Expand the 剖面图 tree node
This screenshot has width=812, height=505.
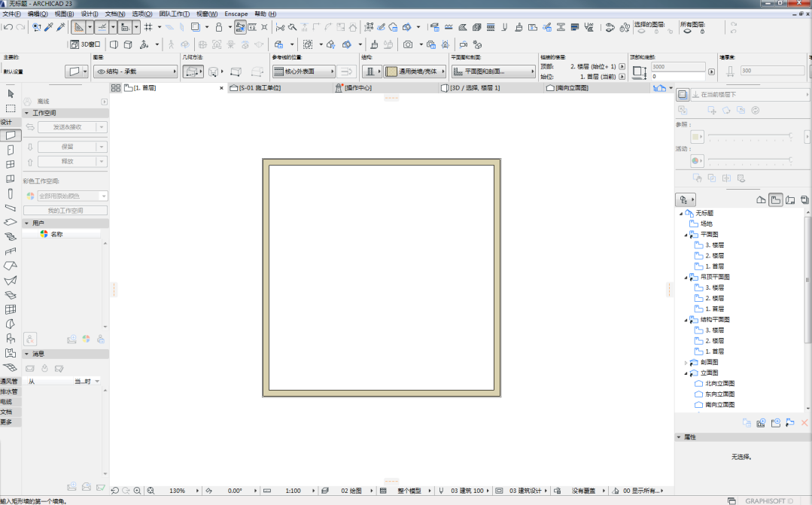686,363
